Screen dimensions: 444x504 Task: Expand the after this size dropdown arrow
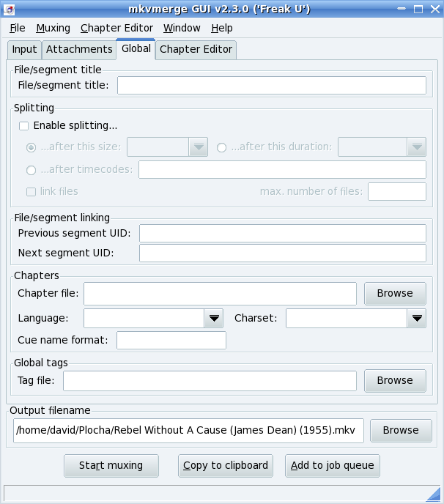pos(199,147)
